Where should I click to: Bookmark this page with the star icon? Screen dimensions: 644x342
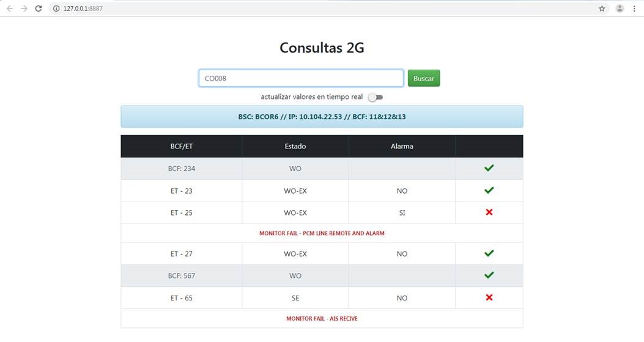coord(602,8)
